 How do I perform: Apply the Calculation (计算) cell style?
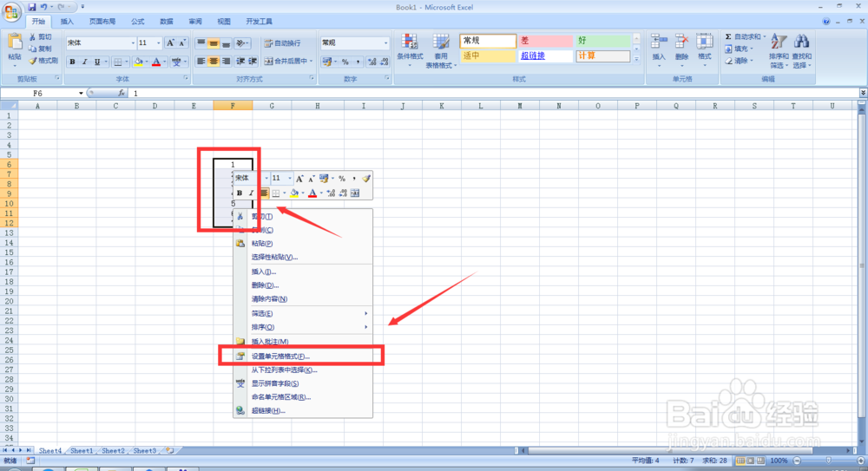click(x=602, y=56)
